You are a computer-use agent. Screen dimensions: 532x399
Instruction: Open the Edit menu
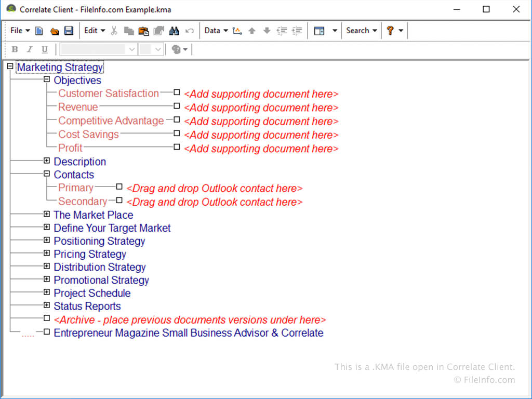pos(95,31)
